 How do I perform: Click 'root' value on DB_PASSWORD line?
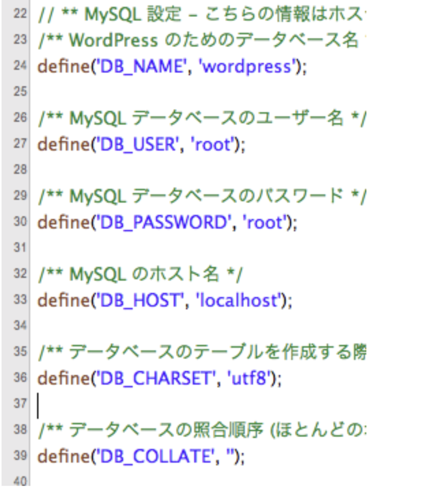[264, 223]
